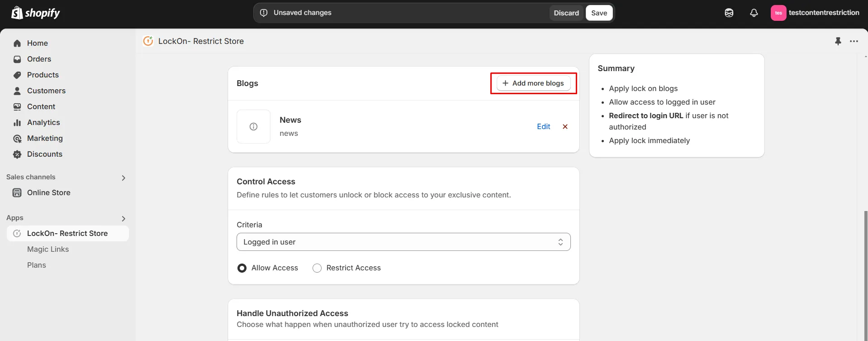Click the LockOn app logo in header
This screenshot has height=341, width=868.
coord(148,41)
